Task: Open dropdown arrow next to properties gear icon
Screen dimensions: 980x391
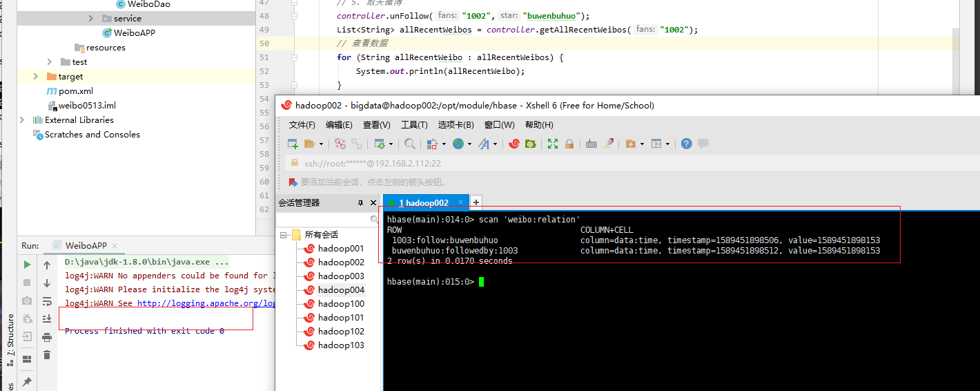Action: [391, 144]
